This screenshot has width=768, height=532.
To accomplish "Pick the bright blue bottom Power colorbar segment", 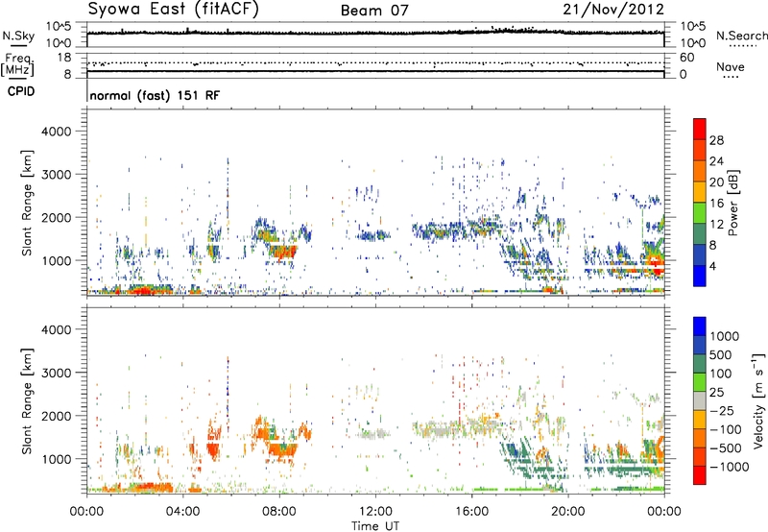I will point(700,277).
